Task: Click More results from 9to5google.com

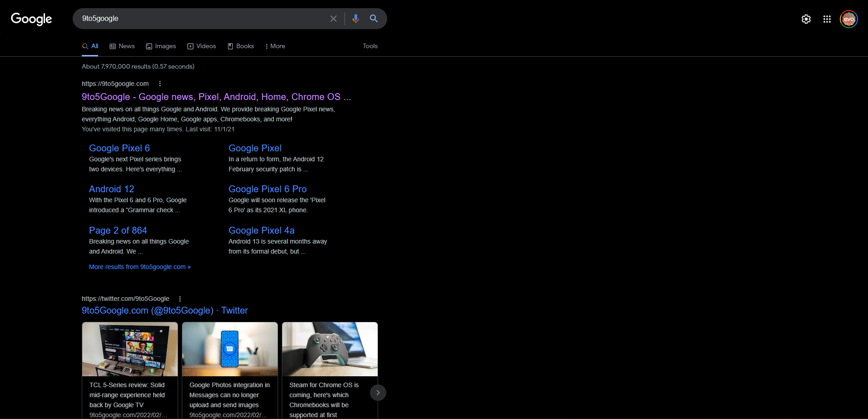Action: point(140,267)
